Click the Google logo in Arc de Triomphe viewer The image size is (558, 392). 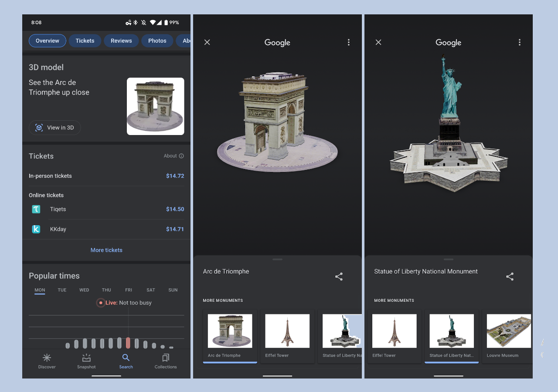click(x=277, y=43)
